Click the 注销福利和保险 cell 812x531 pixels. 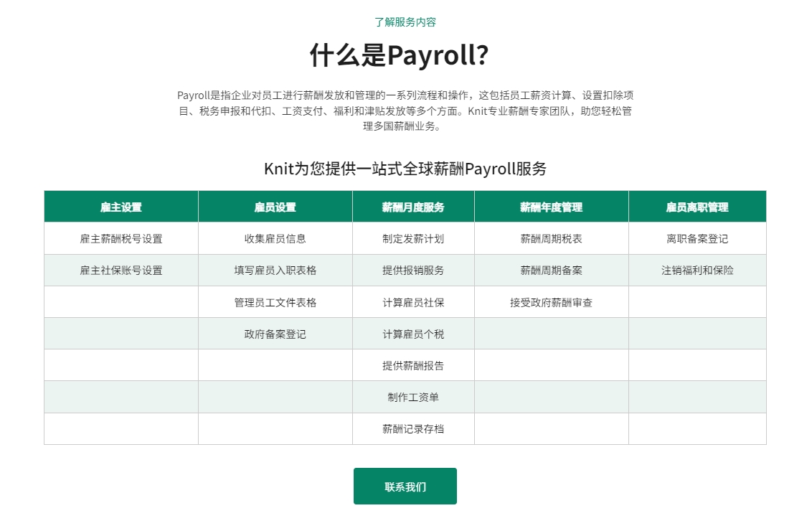click(x=697, y=271)
